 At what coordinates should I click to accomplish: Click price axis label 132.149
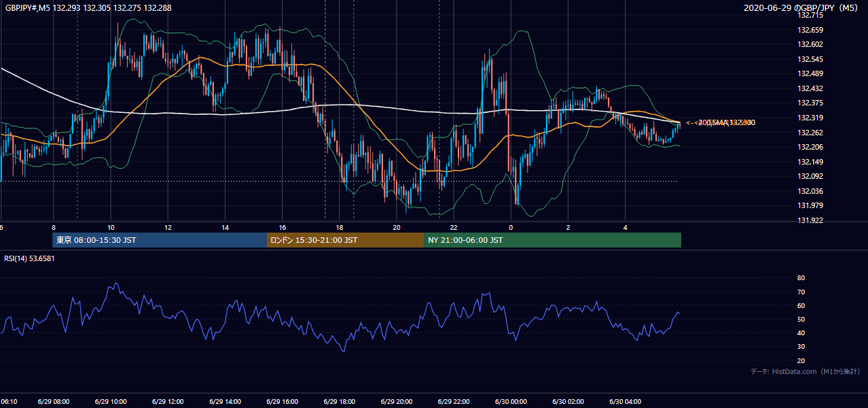810,162
